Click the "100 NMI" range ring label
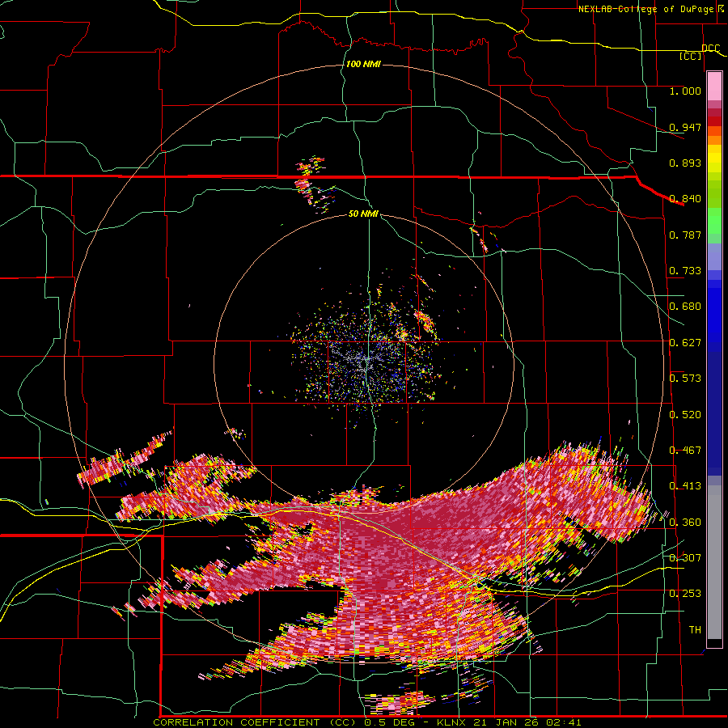 (x=363, y=64)
